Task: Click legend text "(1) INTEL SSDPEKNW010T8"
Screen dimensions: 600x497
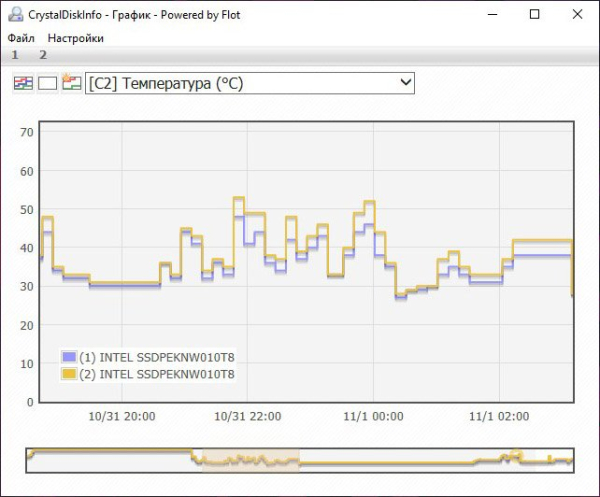Action: pyautogui.click(x=157, y=357)
